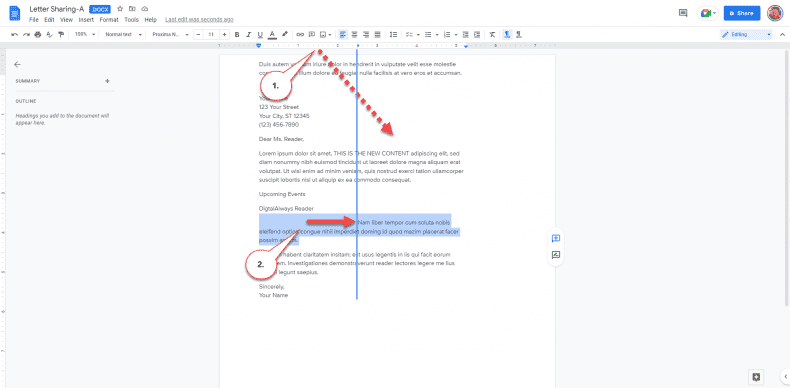Open the text color picker

(x=272, y=34)
